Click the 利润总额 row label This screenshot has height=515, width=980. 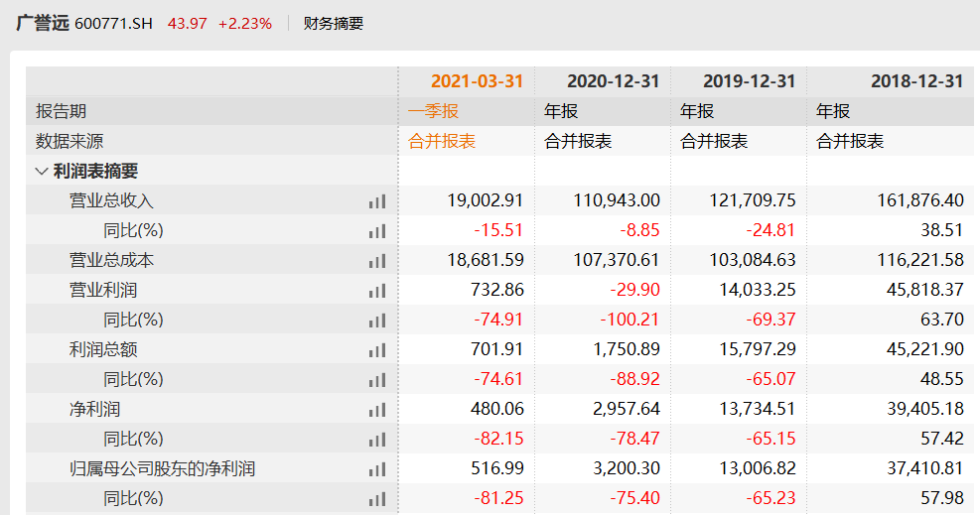tap(103, 349)
